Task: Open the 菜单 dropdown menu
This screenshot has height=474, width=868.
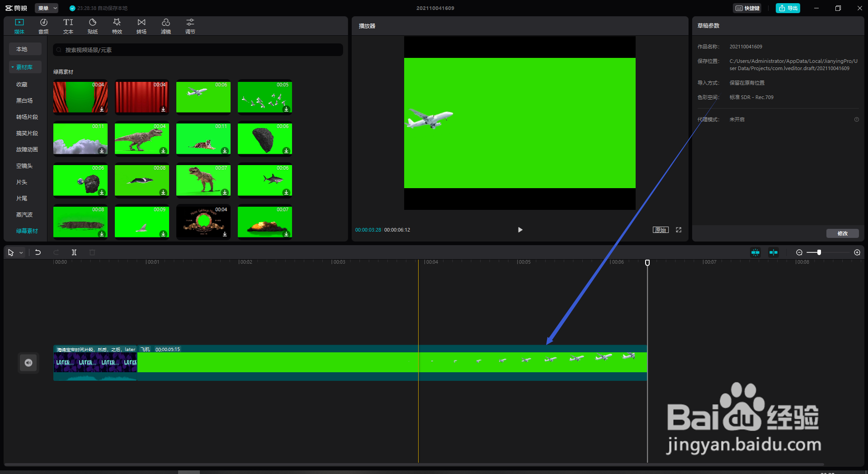Action: pyautogui.click(x=47, y=8)
